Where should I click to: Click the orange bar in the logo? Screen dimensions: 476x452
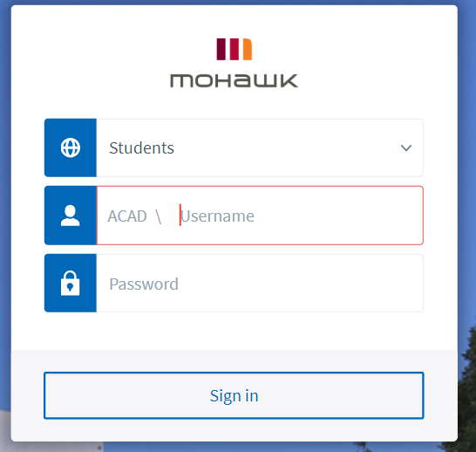click(248, 49)
